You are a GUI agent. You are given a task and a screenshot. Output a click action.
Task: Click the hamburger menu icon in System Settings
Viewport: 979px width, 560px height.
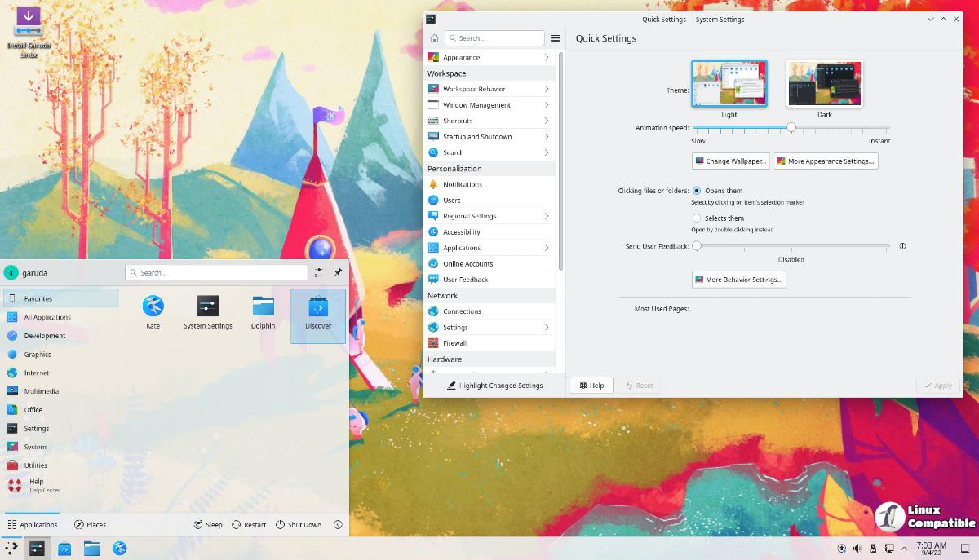(556, 38)
